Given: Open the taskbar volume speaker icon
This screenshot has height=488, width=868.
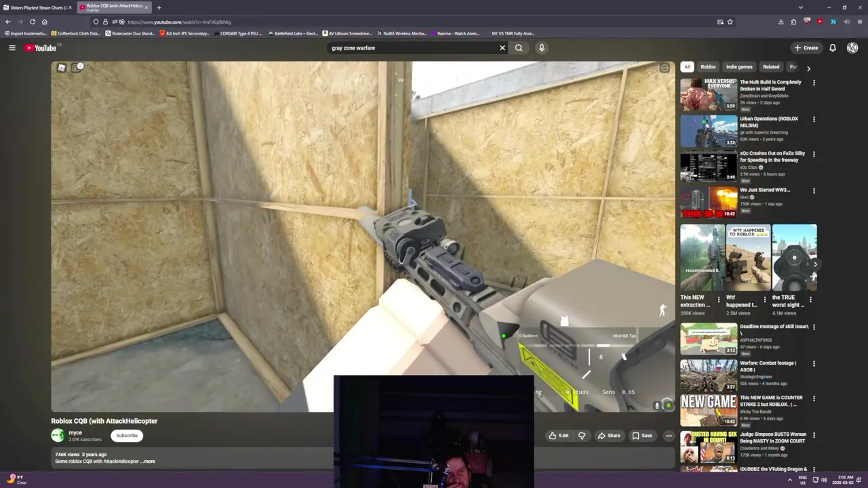Looking at the screenshot, I should [824, 480].
